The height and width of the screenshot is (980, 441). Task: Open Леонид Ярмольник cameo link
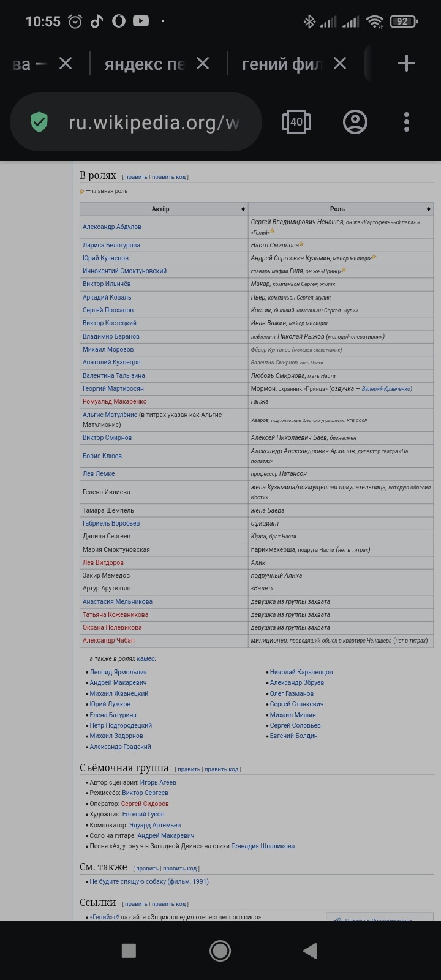point(118,673)
